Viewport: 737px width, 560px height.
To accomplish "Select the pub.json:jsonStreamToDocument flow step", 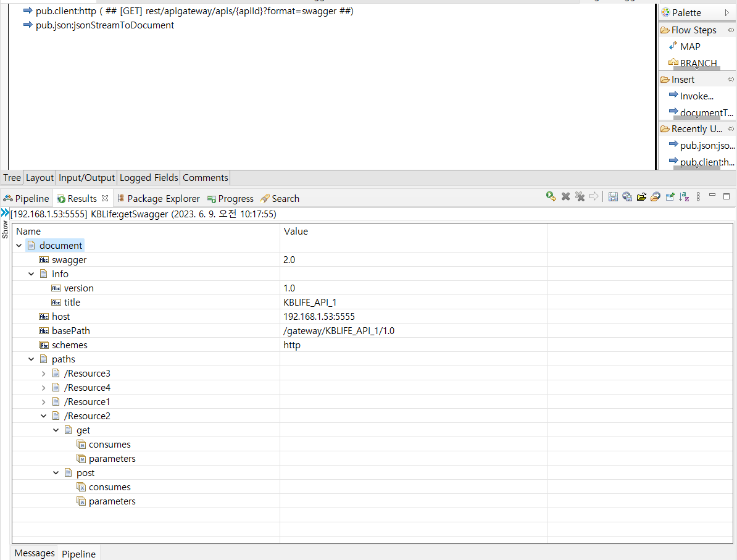I will point(105,25).
